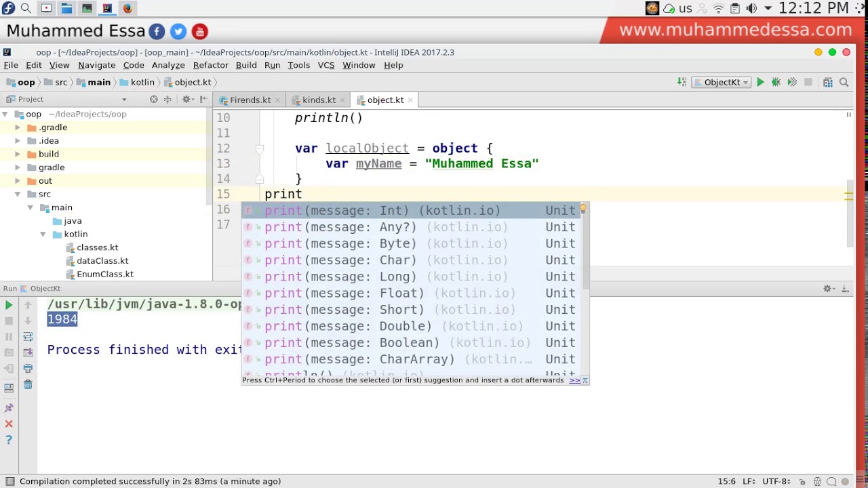Expand the gradle folder
Viewport: 868px width, 488px height.
click(x=18, y=167)
